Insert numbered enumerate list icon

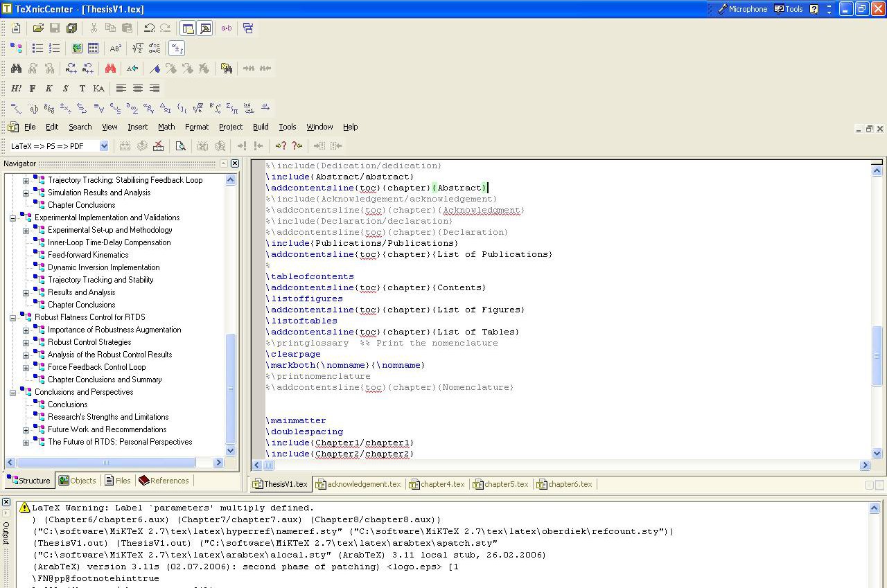tap(55, 48)
